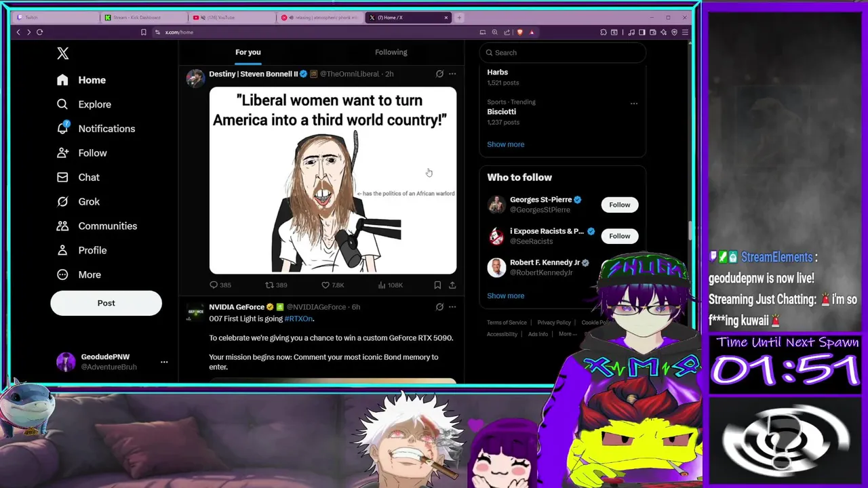The width and height of the screenshot is (868, 488).
Task: Follow i Expose Racists account
Action: pyautogui.click(x=619, y=236)
